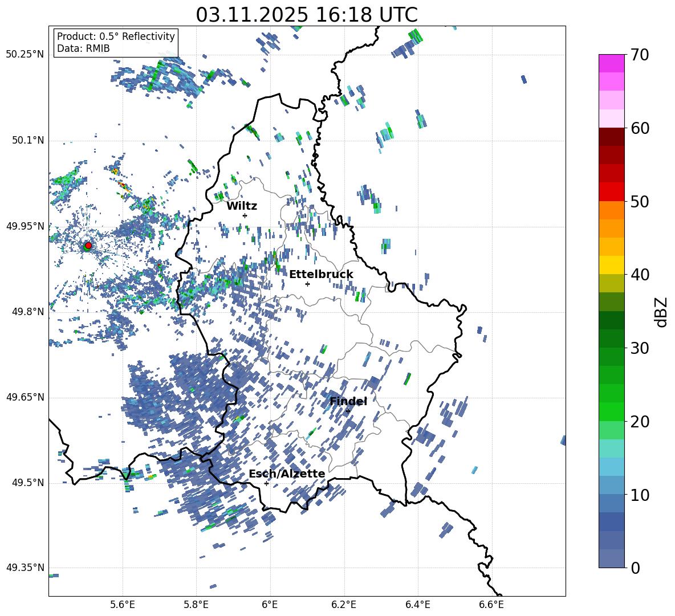Click the 6.2°E longitude tick label
The width and height of the screenshot is (675, 616).
coord(344,605)
